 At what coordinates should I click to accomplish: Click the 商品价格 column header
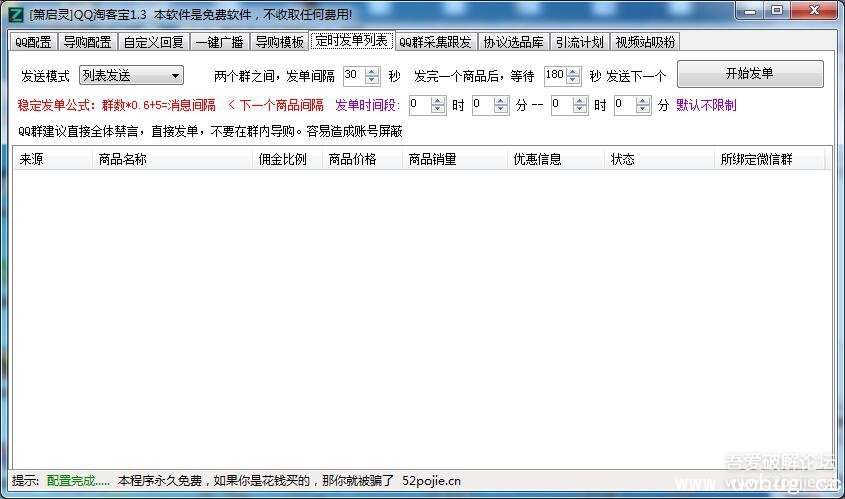coord(362,159)
